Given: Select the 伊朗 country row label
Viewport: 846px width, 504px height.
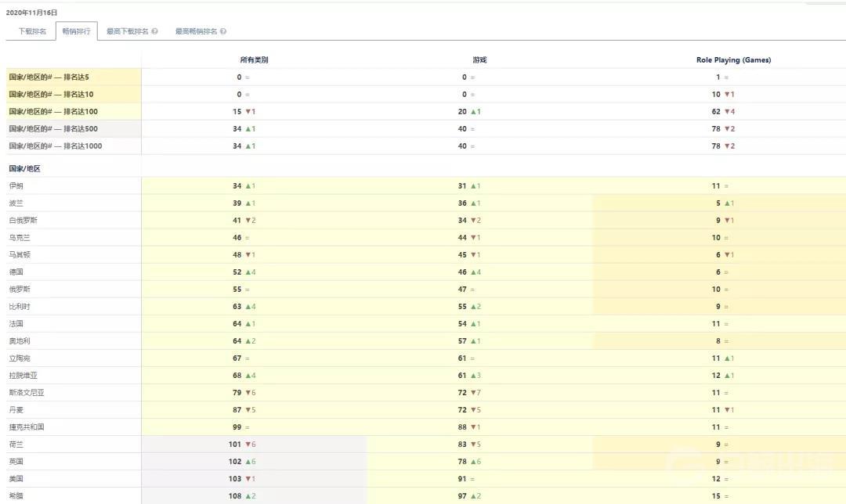Looking at the screenshot, I should (16, 186).
